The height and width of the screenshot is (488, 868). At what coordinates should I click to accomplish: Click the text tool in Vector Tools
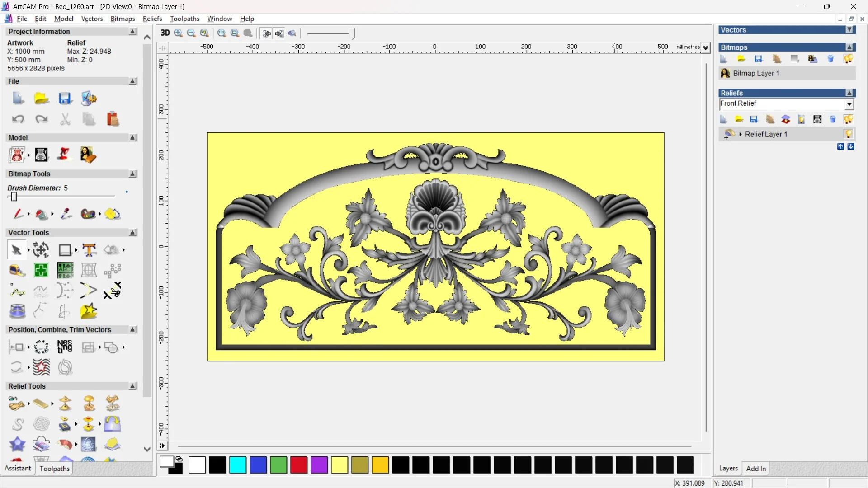coord(89,250)
